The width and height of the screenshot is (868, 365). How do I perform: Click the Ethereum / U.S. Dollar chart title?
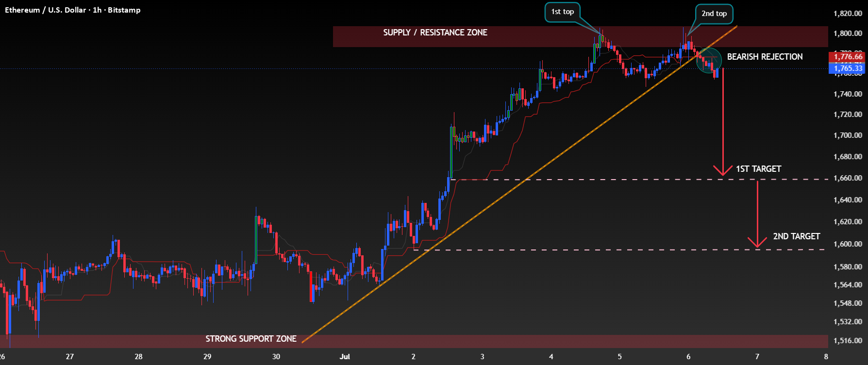click(73, 10)
